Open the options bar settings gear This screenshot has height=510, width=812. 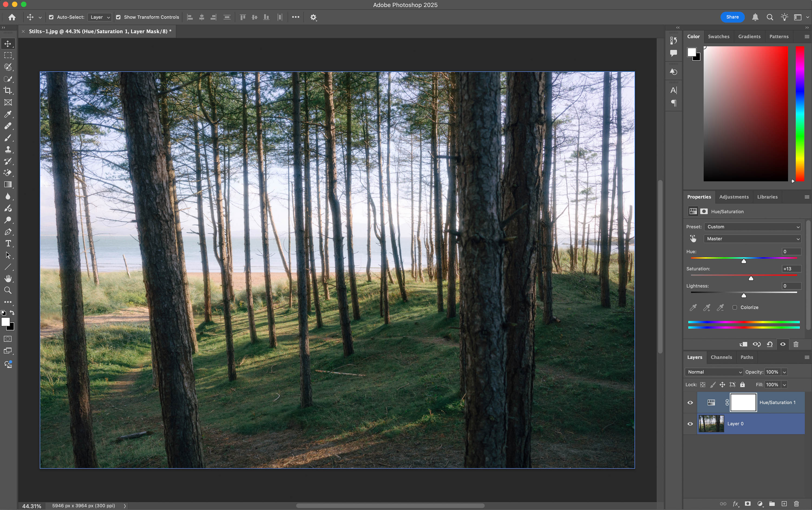[313, 17]
